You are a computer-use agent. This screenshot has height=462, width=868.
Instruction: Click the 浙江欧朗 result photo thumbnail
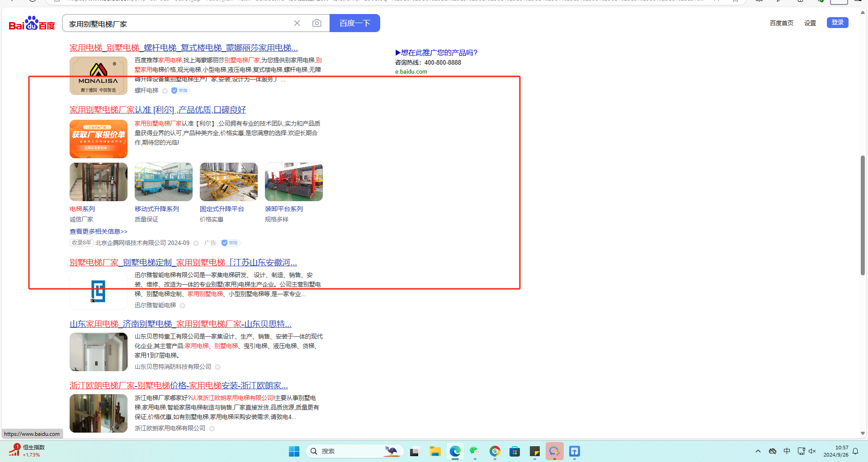point(99,414)
